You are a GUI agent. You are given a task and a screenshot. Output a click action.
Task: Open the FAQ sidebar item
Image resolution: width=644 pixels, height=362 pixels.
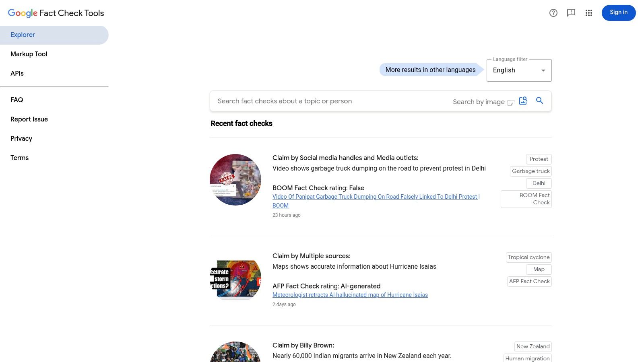[x=17, y=100]
